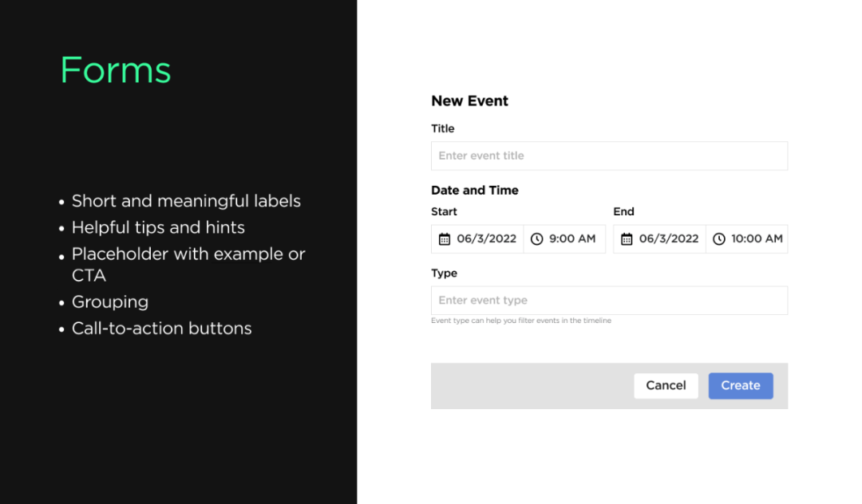Viewport: 862px width, 504px height.
Task: Click the clock icon beside 10:00 AM
Action: pos(719,239)
